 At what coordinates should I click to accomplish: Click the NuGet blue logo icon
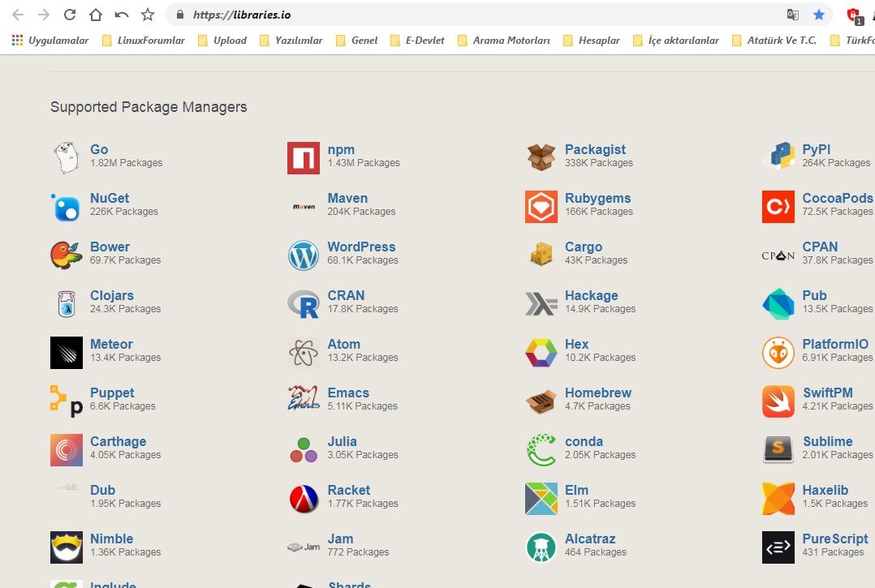click(66, 207)
